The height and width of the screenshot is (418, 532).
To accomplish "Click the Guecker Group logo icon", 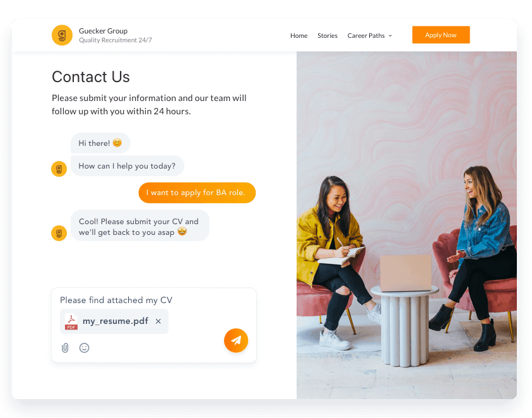I will (62, 35).
